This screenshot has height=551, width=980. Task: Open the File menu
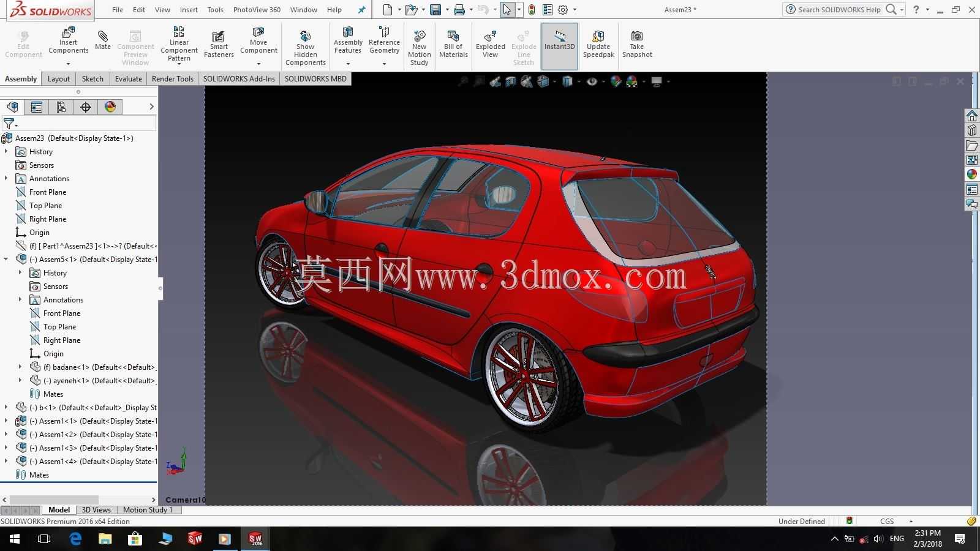118,10
